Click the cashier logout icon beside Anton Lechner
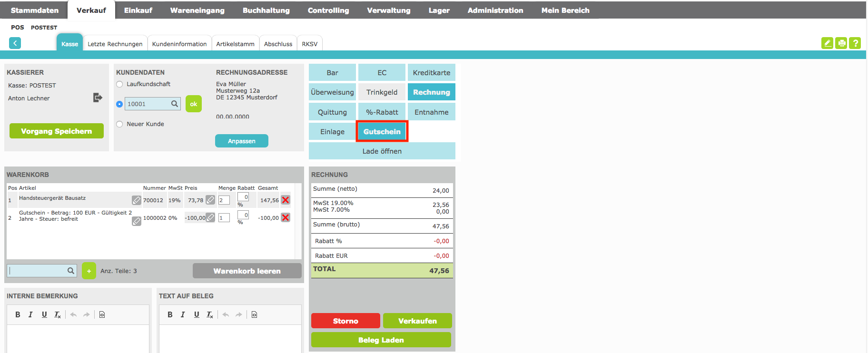 pyautogui.click(x=98, y=98)
